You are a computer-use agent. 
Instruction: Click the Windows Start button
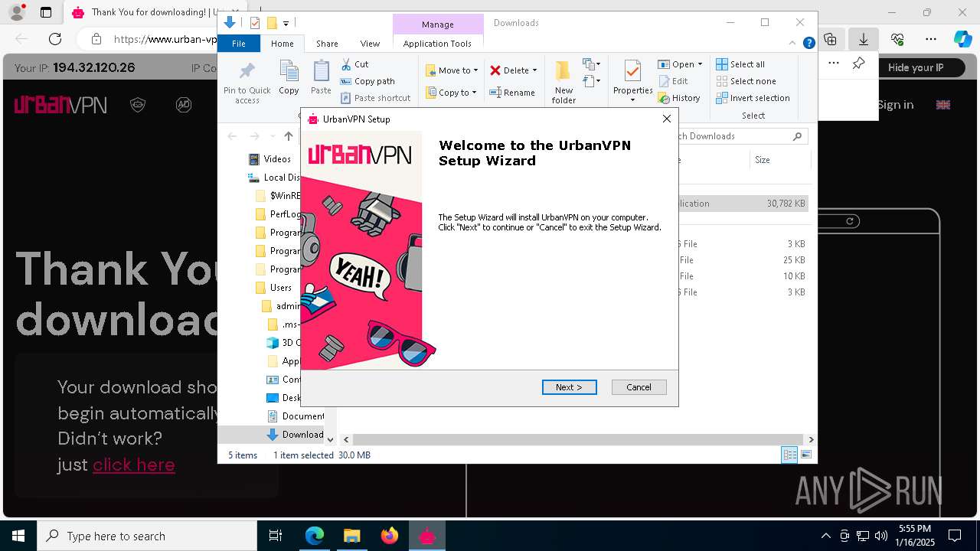coord(18,536)
